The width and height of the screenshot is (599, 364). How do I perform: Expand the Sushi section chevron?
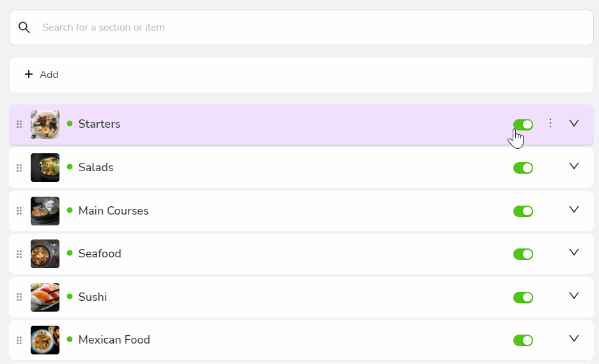[x=574, y=296]
